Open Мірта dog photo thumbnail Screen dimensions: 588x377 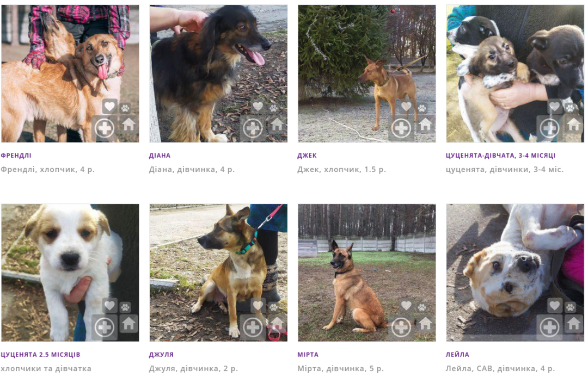click(x=367, y=273)
